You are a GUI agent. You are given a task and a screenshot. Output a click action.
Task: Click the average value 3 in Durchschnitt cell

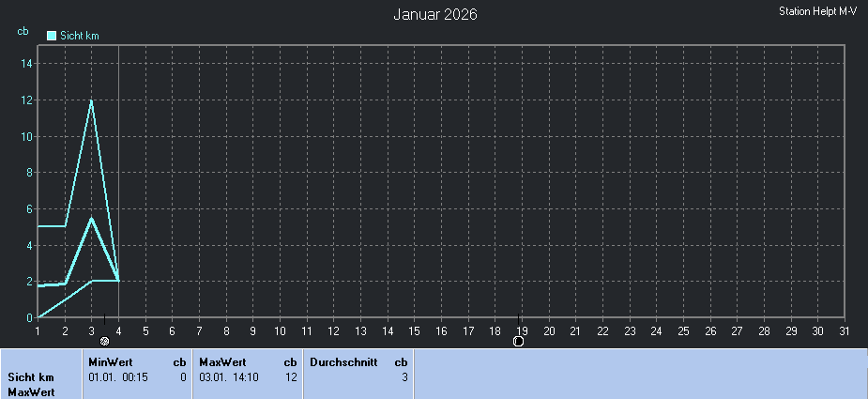[x=404, y=376]
